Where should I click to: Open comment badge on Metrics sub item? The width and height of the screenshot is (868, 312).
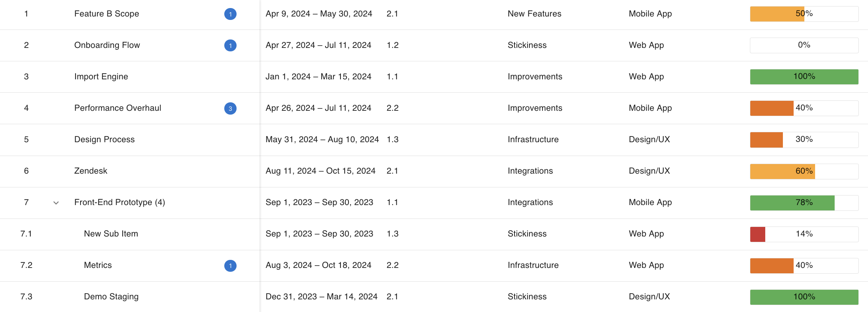(x=230, y=266)
